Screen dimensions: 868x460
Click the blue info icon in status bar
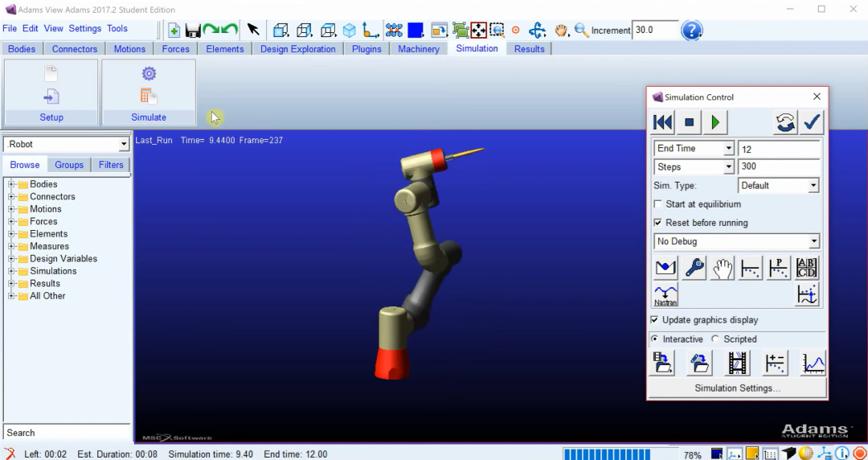pos(842,454)
